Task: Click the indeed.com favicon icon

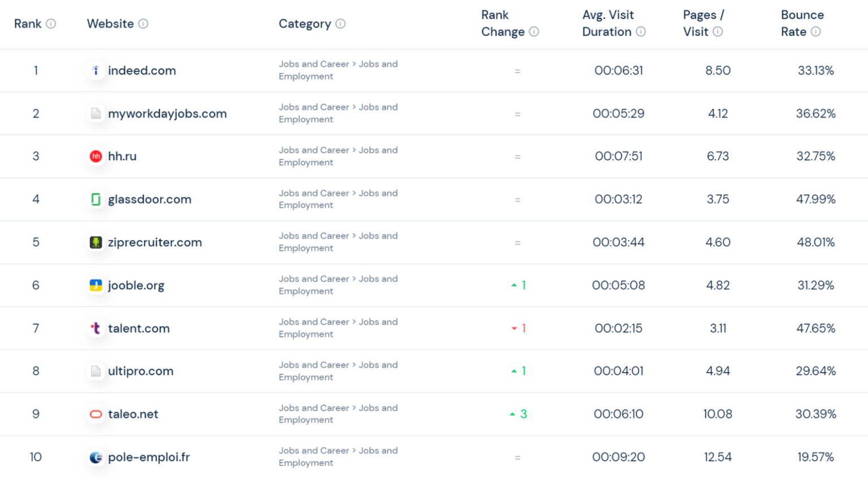Action: pyautogui.click(x=96, y=71)
